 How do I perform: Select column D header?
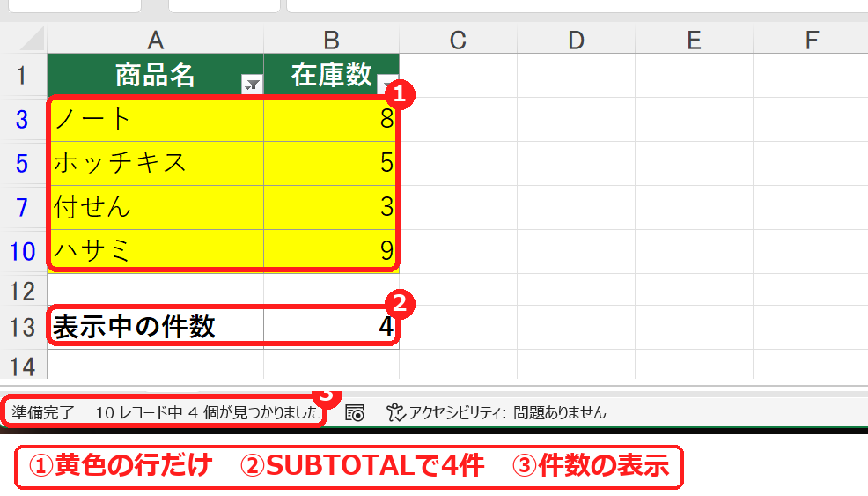577,40
